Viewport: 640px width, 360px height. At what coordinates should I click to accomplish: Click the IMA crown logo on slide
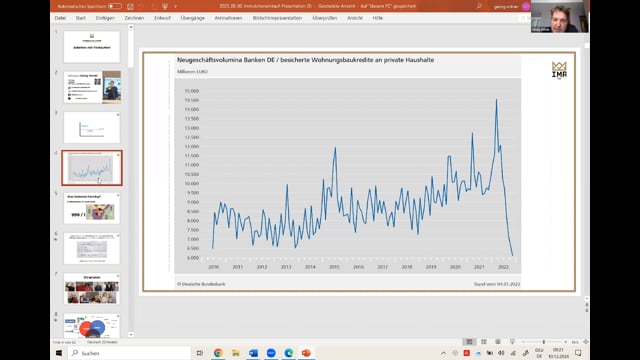(559, 70)
